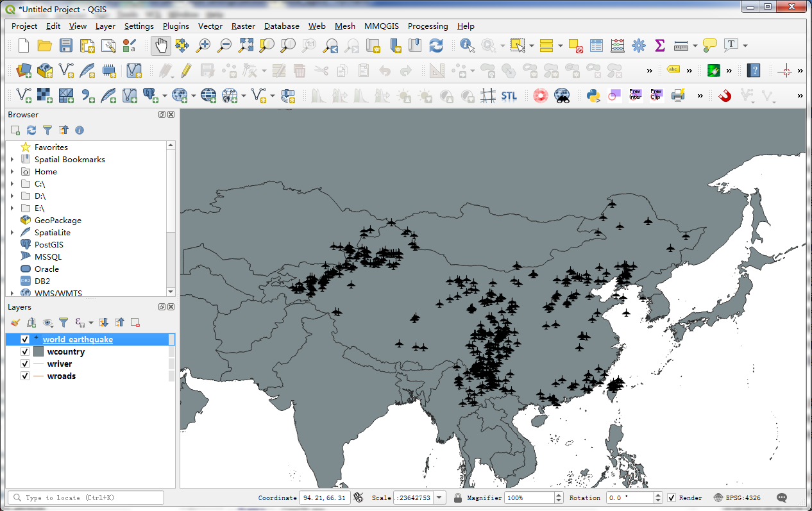Expand the Home folder in Browser
This screenshot has width=812, height=511.
click(x=12, y=172)
